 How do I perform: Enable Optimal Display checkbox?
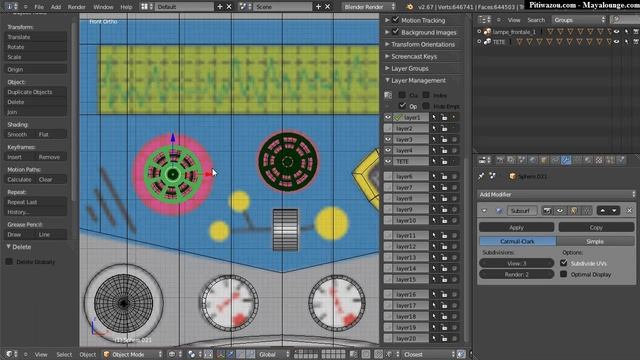(x=564, y=274)
